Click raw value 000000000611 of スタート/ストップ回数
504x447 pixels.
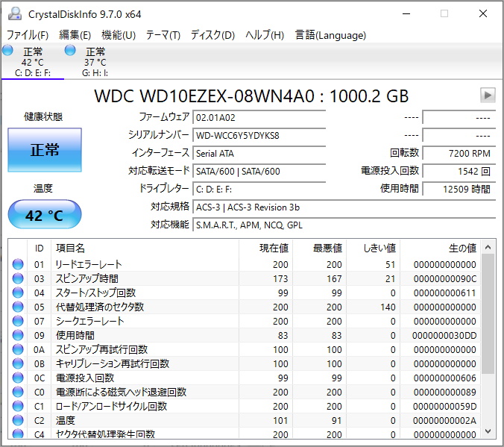click(445, 293)
